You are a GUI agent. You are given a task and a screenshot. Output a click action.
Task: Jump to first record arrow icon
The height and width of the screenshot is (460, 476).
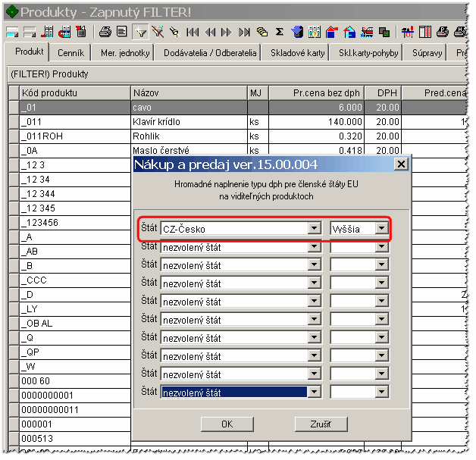193,32
